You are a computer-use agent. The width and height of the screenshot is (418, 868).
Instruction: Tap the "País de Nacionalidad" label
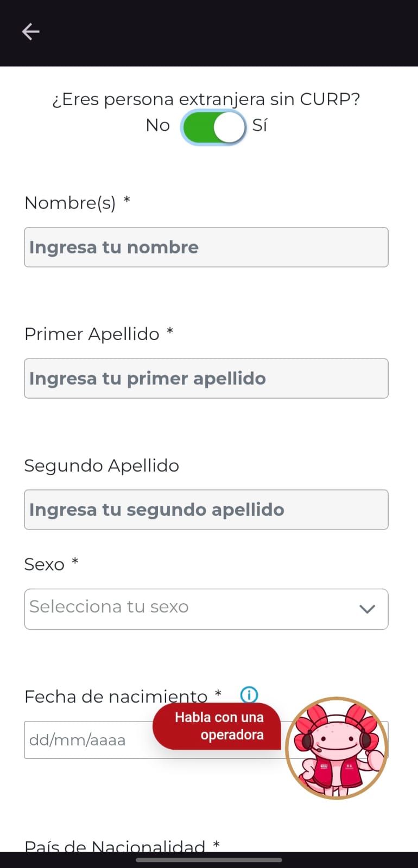pos(115,845)
